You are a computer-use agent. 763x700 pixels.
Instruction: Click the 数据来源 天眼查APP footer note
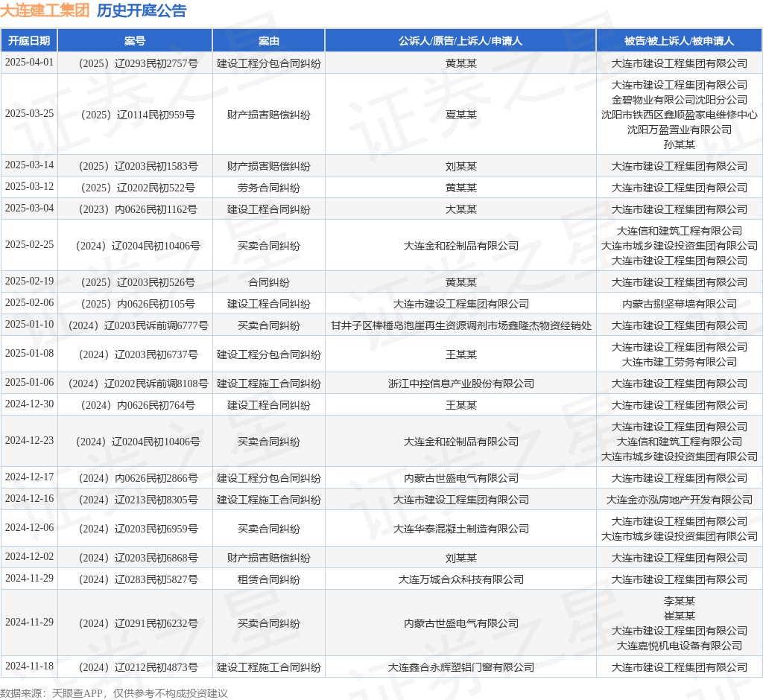[x=114, y=693]
